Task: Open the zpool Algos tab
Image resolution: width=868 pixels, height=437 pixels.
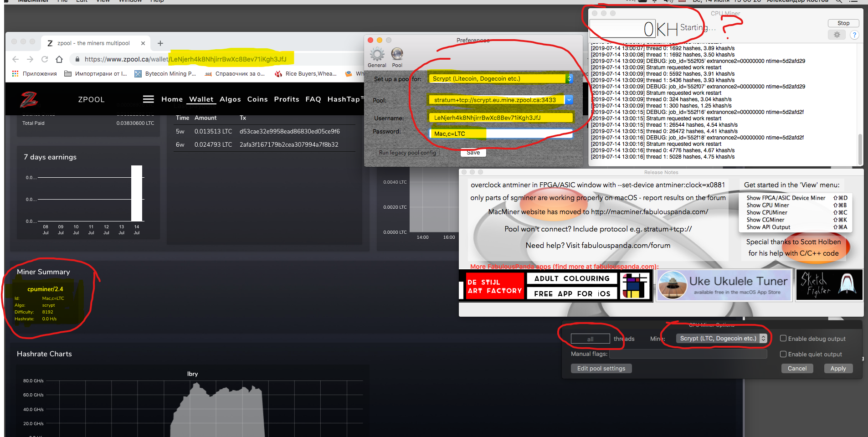Action: click(x=230, y=99)
